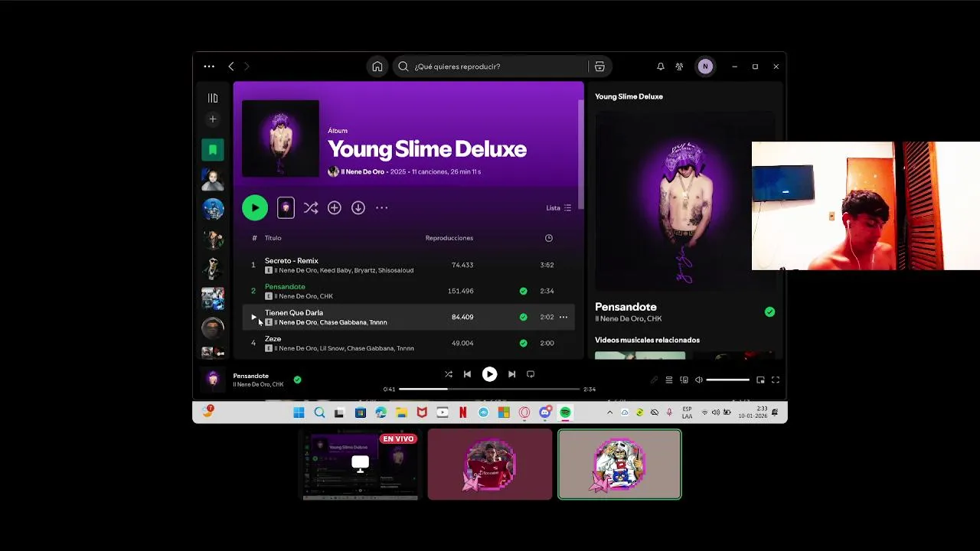Open more options for the album

(382, 207)
